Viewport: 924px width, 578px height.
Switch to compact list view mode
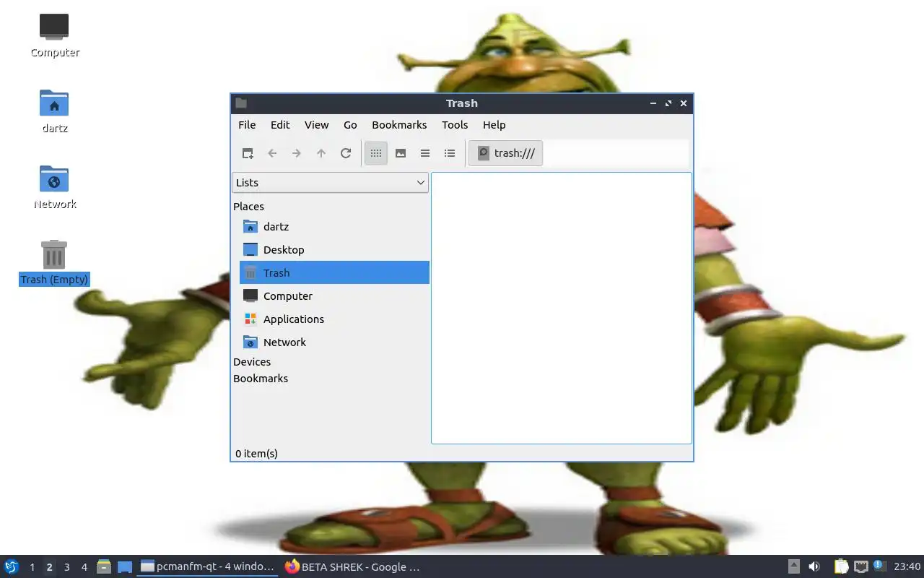[425, 153]
